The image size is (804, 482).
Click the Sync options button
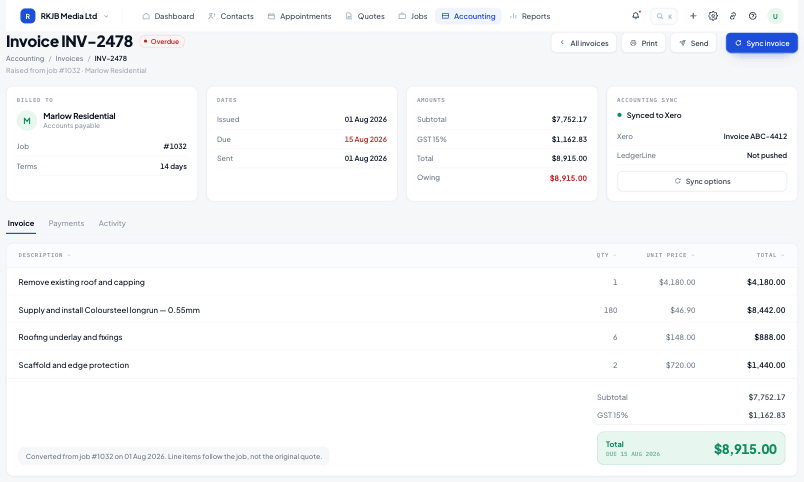tap(702, 181)
